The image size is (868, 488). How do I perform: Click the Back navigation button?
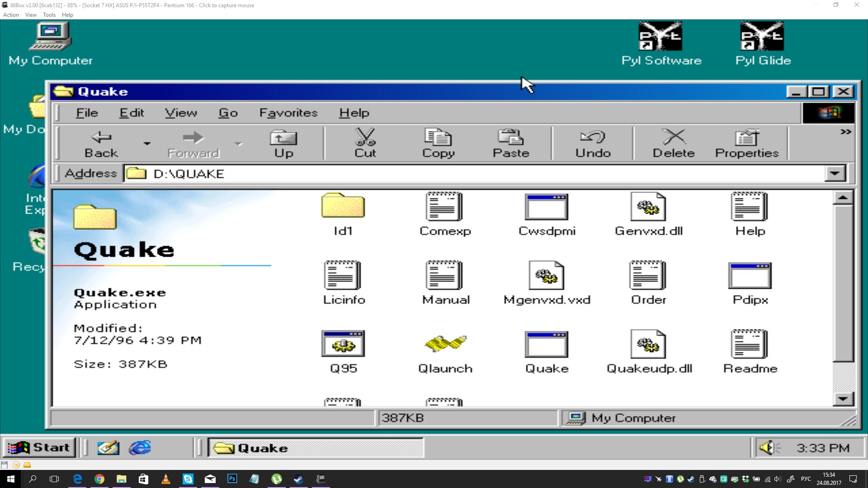point(101,143)
